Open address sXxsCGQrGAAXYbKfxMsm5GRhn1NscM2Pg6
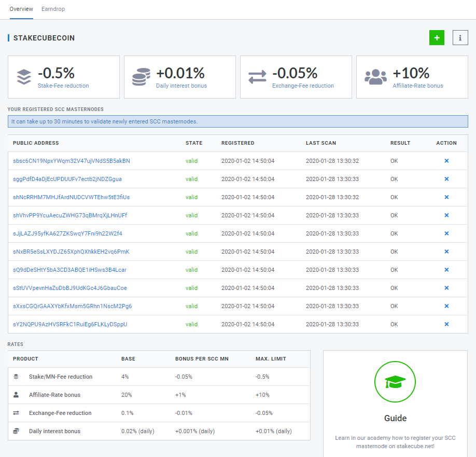The width and height of the screenshot is (476, 457). pyautogui.click(x=72, y=306)
